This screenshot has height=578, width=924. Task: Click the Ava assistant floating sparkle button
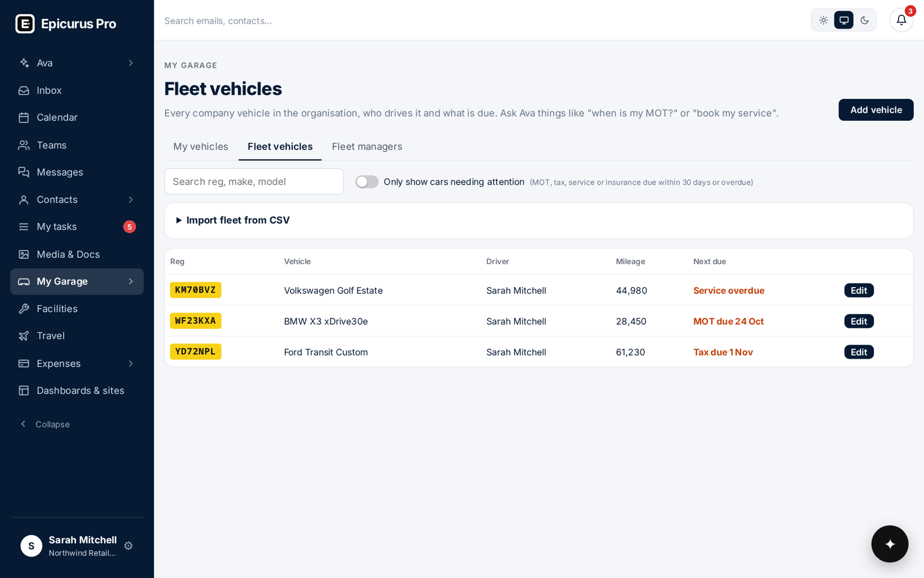(889, 544)
